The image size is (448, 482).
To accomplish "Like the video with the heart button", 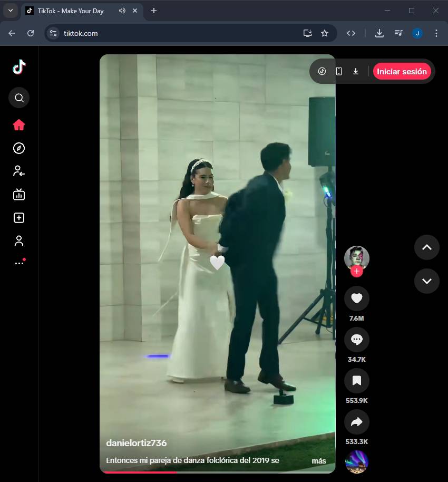I will pyautogui.click(x=357, y=298).
